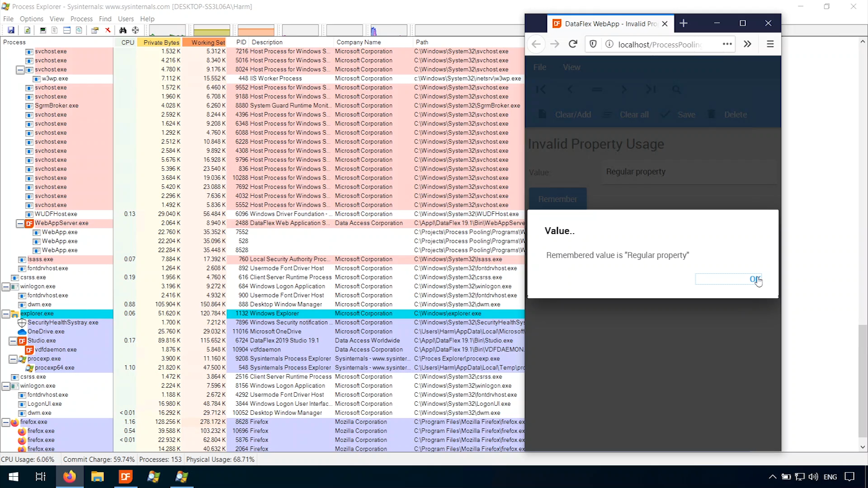Click the Save toolbar icon in Process Explorer

11,30
